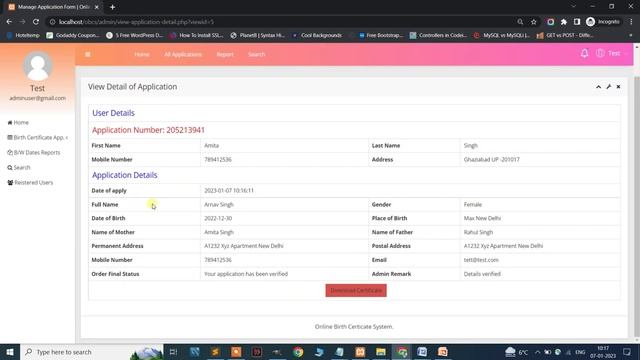Open Search in top navigation
The image size is (640, 360).
tap(256, 54)
